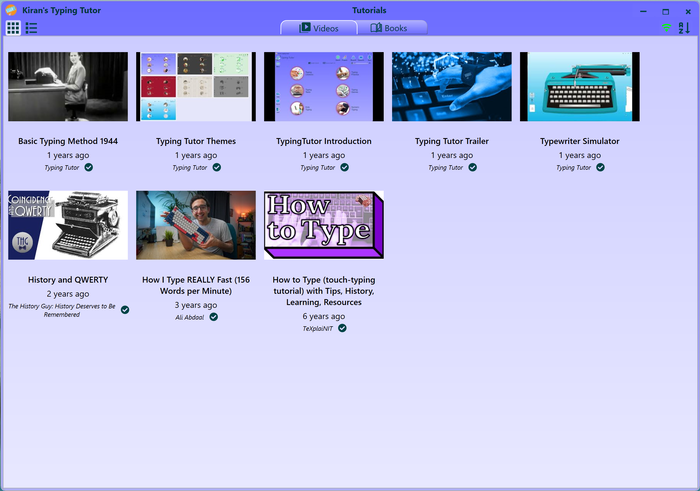The height and width of the screenshot is (491, 700).
Task: Open the Typewriter Simulator thumbnail
Action: pyautogui.click(x=580, y=87)
